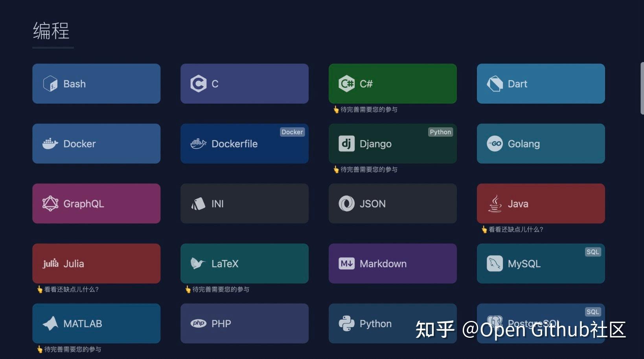
Task: Open the Markdown card
Action: pos(392,264)
